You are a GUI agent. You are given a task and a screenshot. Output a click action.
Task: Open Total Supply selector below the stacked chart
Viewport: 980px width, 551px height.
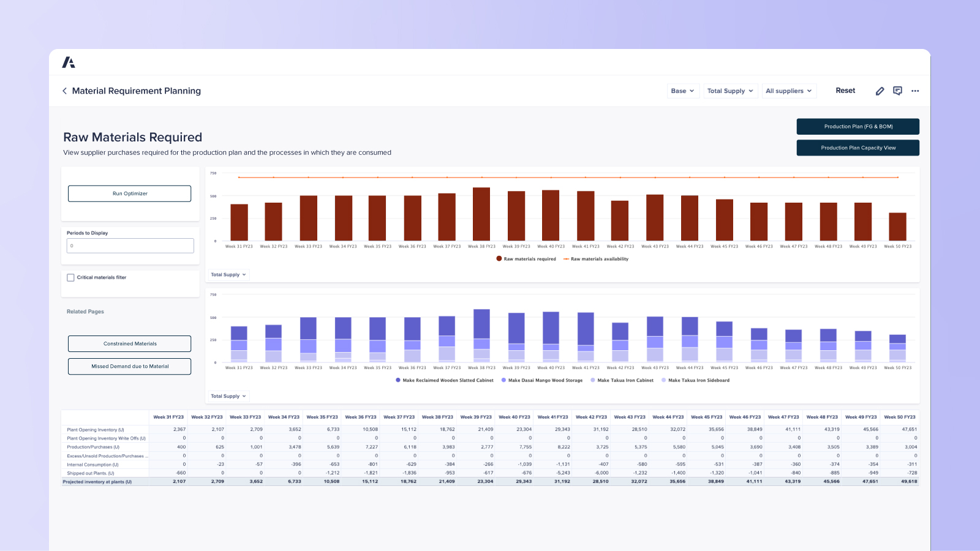click(227, 396)
